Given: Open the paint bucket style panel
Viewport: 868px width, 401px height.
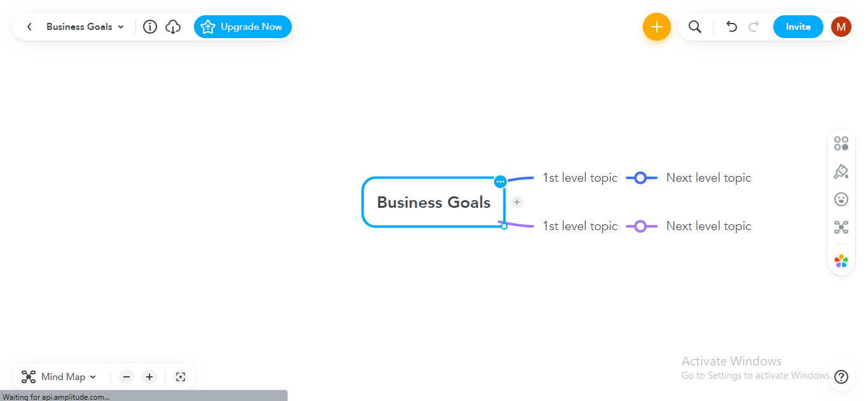Looking at the screenshot, I should [841, 172].
